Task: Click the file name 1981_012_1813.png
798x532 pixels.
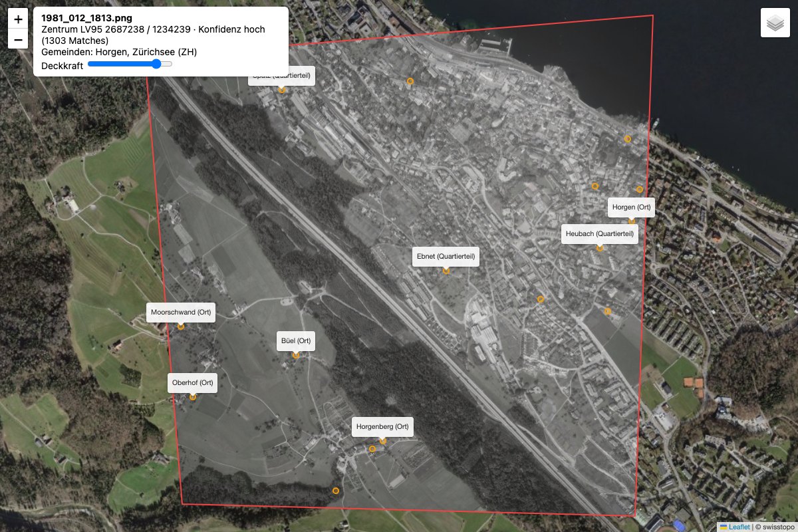Action: click(86, 19)
